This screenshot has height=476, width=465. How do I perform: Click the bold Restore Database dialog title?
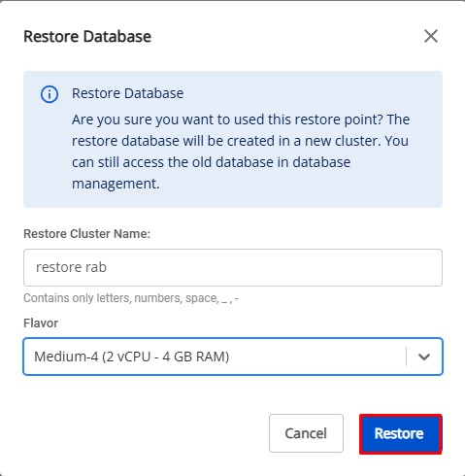point(87,36)
